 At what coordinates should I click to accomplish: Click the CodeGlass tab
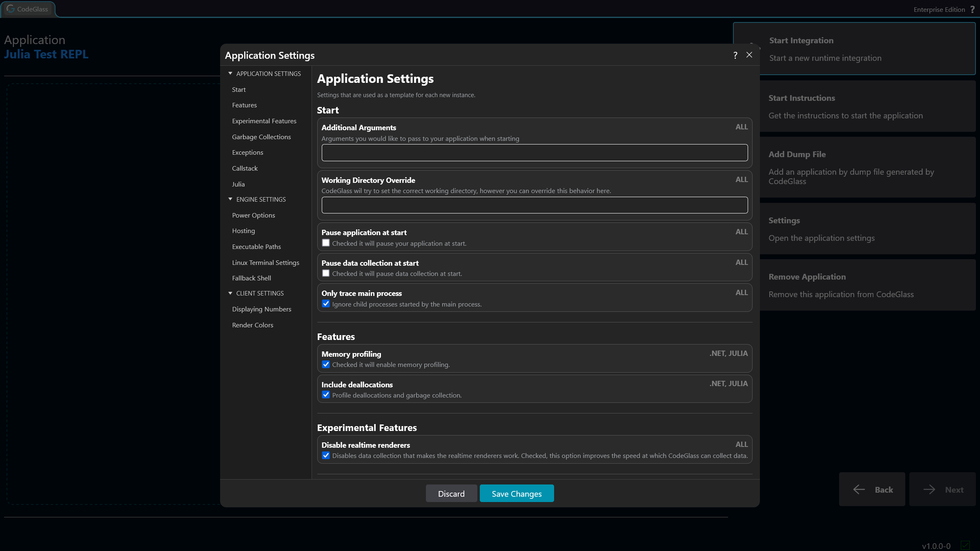28,9
